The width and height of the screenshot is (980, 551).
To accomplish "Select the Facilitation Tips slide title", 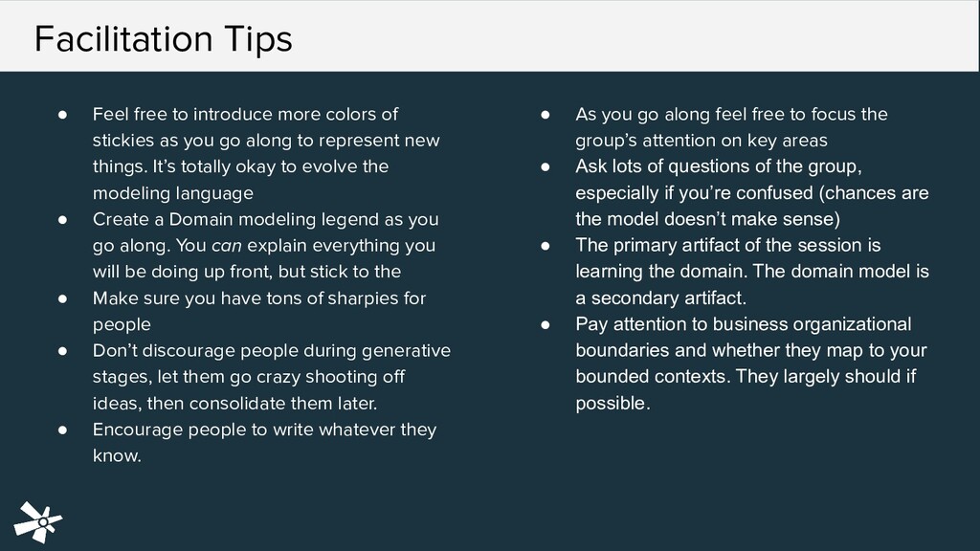I will 163,38.
